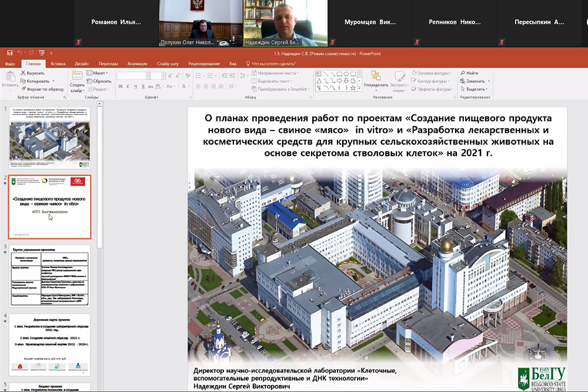Toggle underline formatting (Ч)
Screen dimensions: 588x392
coord(136,87)
